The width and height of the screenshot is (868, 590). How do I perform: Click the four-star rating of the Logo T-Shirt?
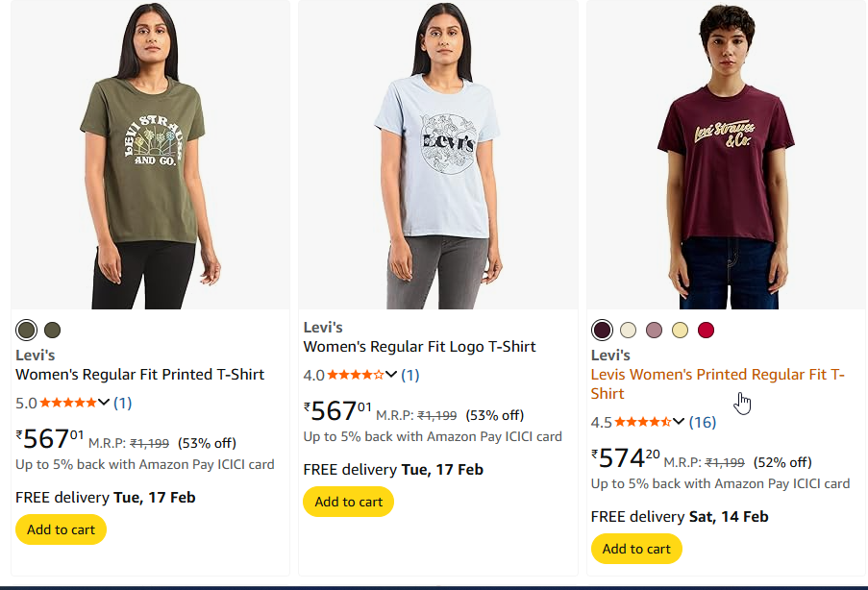pyautogui.click(x=356, y=375)
